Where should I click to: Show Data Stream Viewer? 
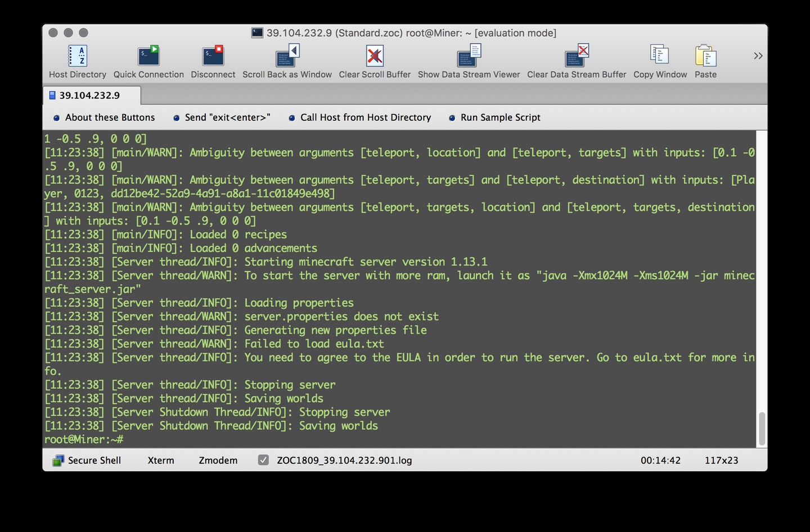tap(469, 56)
